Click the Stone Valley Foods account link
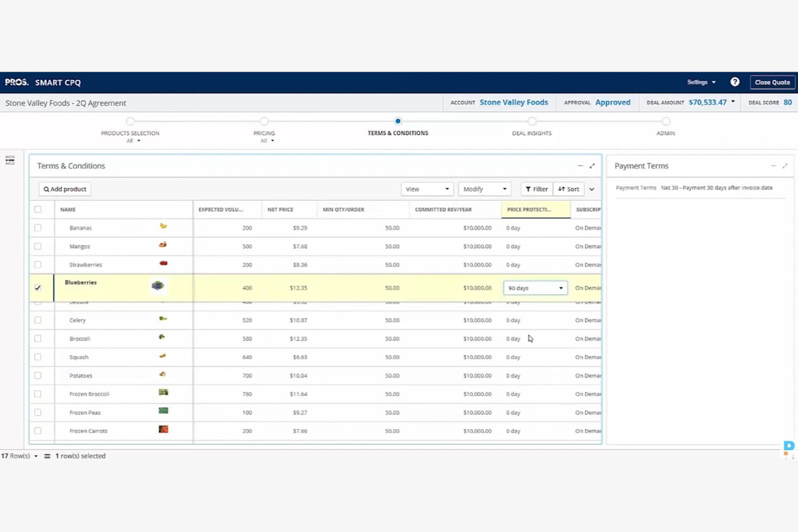This screenshot has height=532, width=798. pyautogui.click(x=513, y=102)
